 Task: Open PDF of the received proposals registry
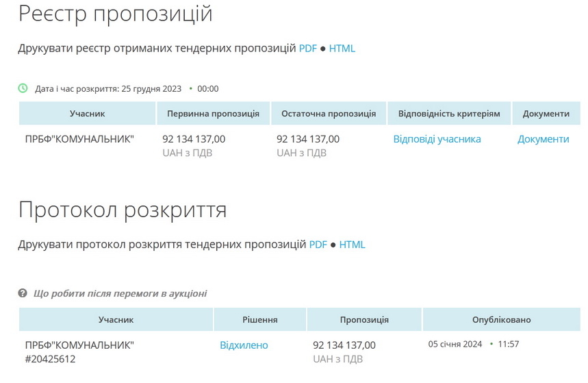[308, 49]
